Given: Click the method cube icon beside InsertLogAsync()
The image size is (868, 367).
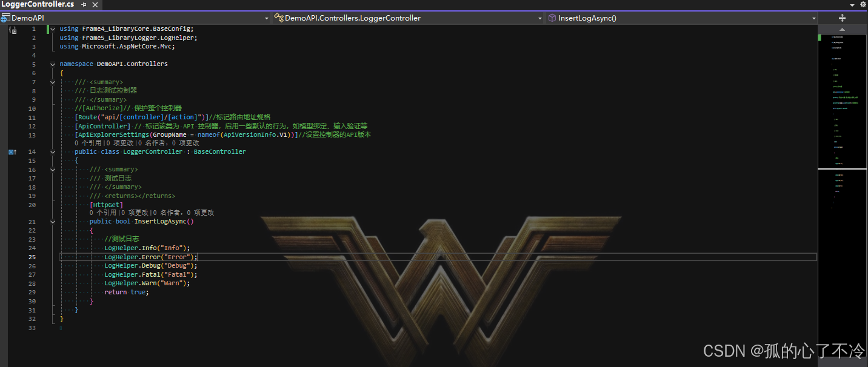Looking at the screenshot, I should coord(552,18).
